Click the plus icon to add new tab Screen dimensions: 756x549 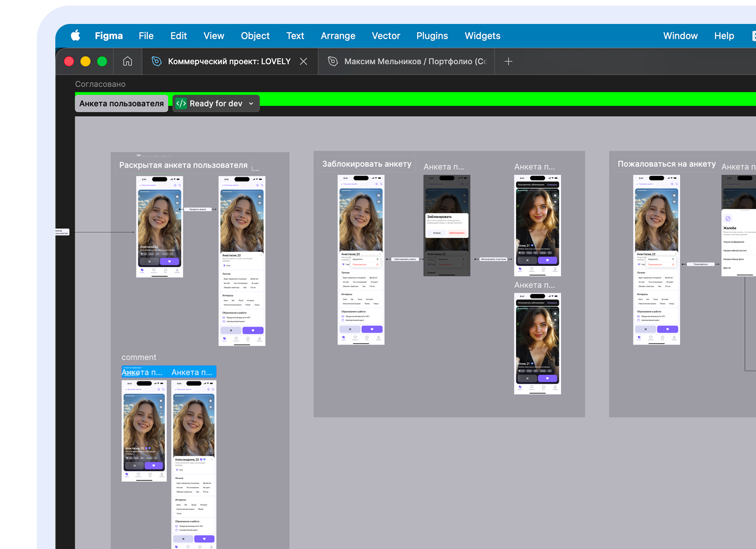pyautogui.click(x=508, y=61)
